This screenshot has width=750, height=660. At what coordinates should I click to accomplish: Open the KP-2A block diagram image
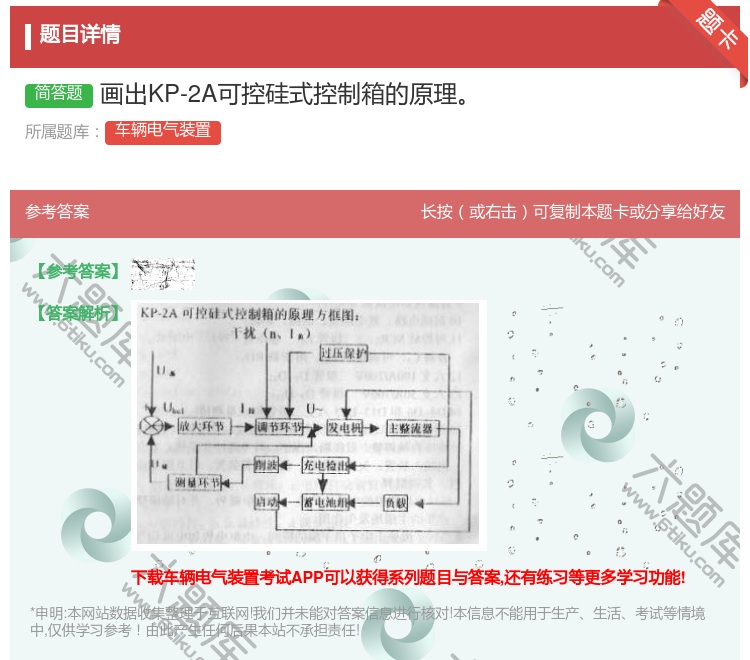[309, 424]
